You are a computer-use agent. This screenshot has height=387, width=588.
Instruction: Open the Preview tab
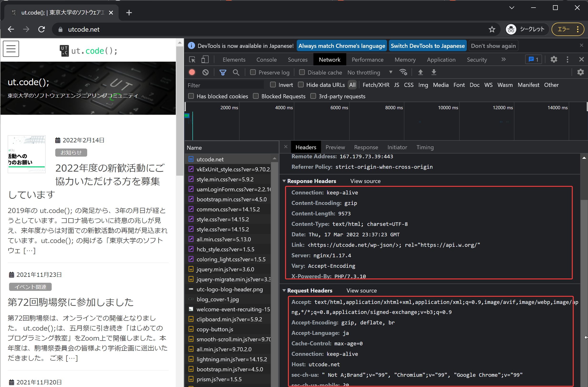point(335,147)
